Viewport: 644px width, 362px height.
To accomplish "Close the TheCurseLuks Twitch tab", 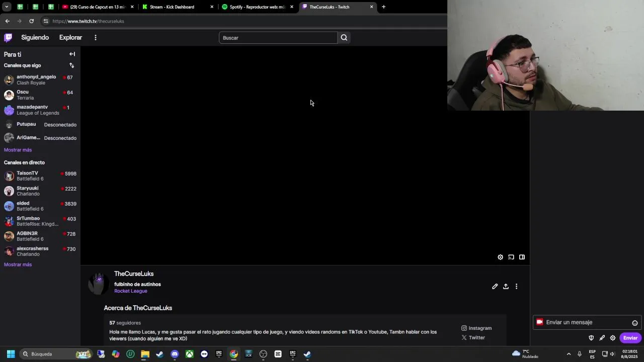I will tap(371, 7).
